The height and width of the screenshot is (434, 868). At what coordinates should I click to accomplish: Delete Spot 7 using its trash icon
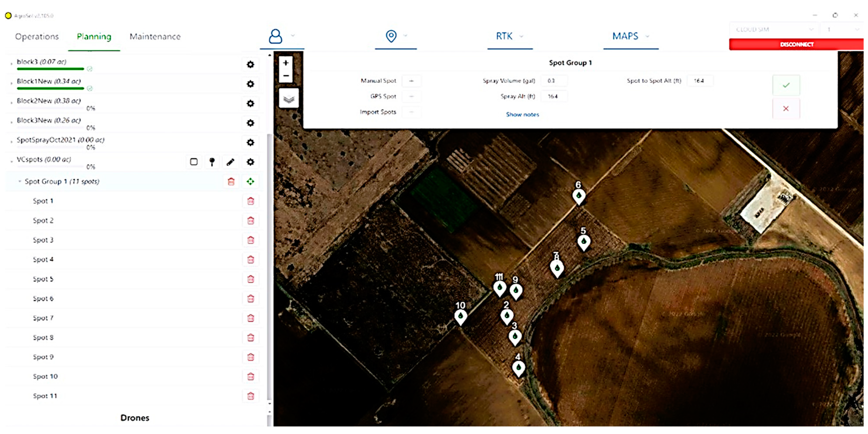[x=250, y=318]
